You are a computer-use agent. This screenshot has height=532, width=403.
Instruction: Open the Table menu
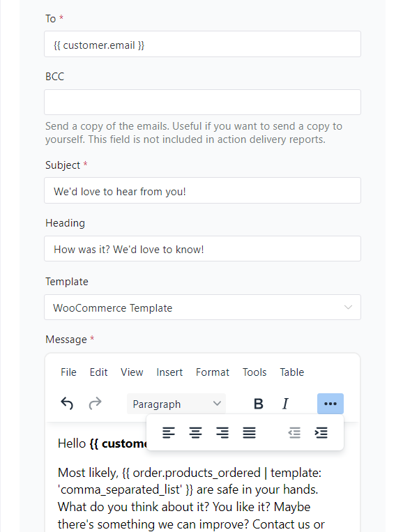[291, 372]
